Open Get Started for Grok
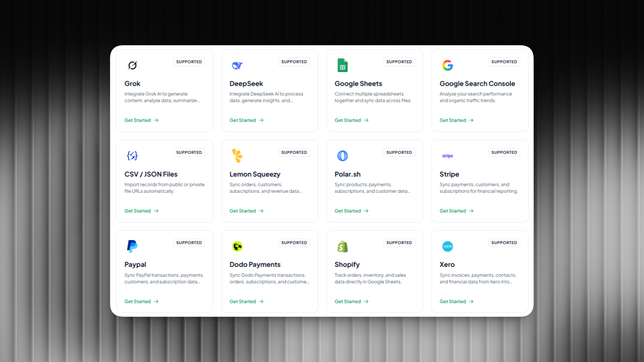The image size is (644, 362). click(141, 120)
